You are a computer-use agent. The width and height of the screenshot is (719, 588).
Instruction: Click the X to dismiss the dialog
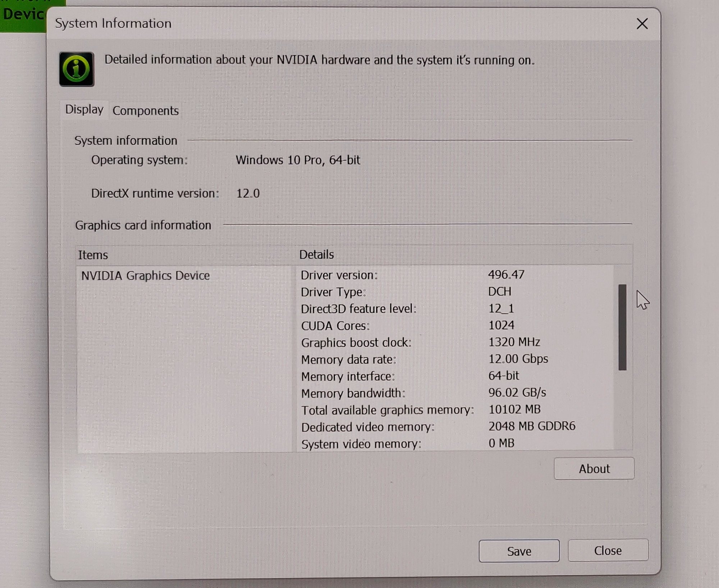click(642, 24)
